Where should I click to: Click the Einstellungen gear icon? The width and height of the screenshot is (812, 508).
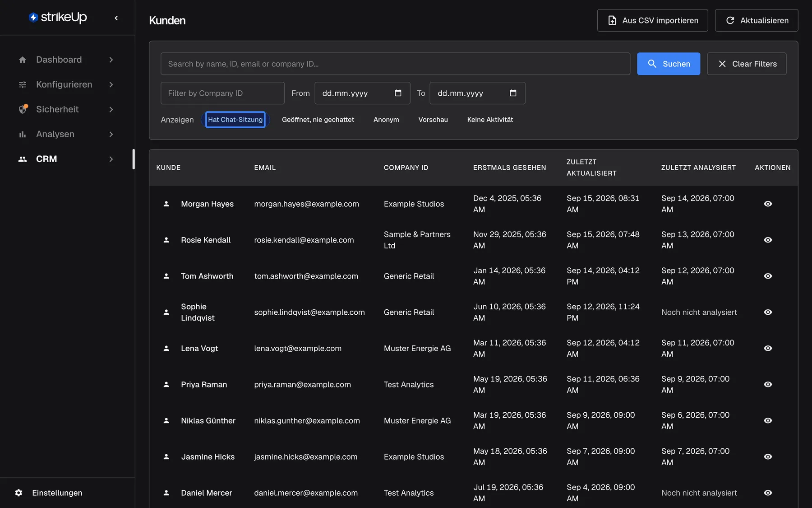coord(18,493)
